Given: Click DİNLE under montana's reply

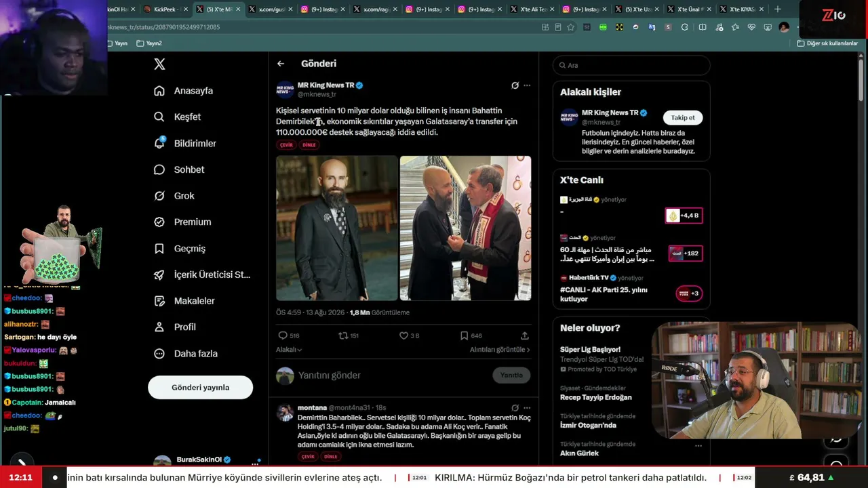Looking at the screenshot, I should (x=331, y=457).
